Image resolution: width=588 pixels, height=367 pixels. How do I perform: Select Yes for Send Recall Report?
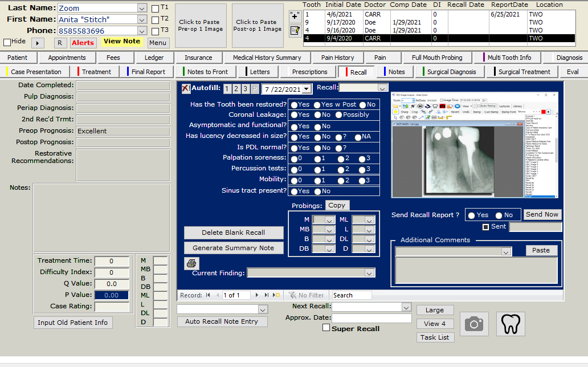[x=471, y=215]
